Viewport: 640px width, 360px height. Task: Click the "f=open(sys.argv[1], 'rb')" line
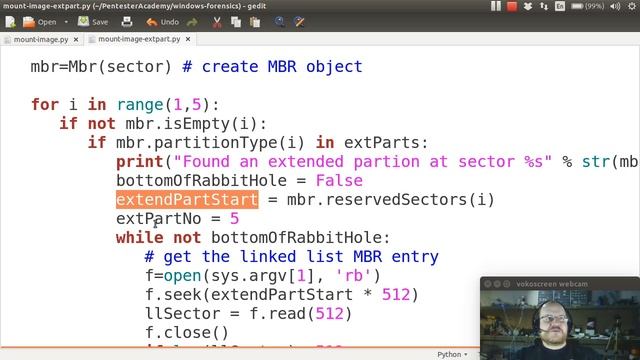(263, 276)
